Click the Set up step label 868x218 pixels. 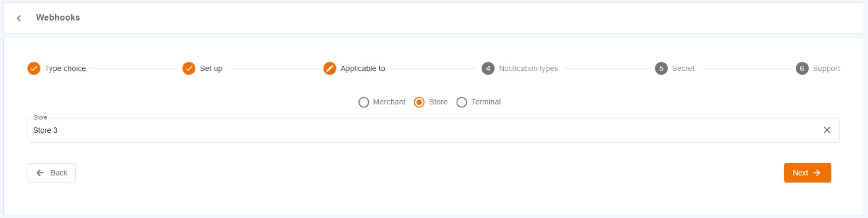211,69
